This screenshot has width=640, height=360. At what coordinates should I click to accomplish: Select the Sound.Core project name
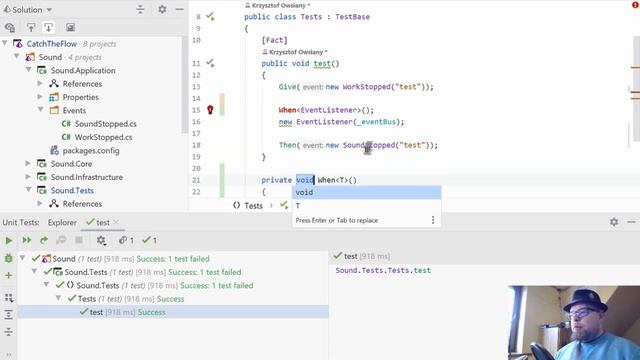click(x=71, y=164)
